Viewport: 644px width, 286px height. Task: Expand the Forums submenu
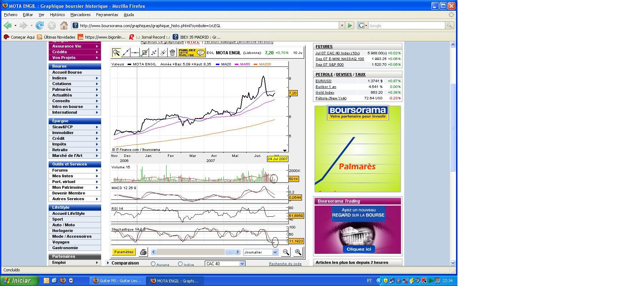click(97, 170)
